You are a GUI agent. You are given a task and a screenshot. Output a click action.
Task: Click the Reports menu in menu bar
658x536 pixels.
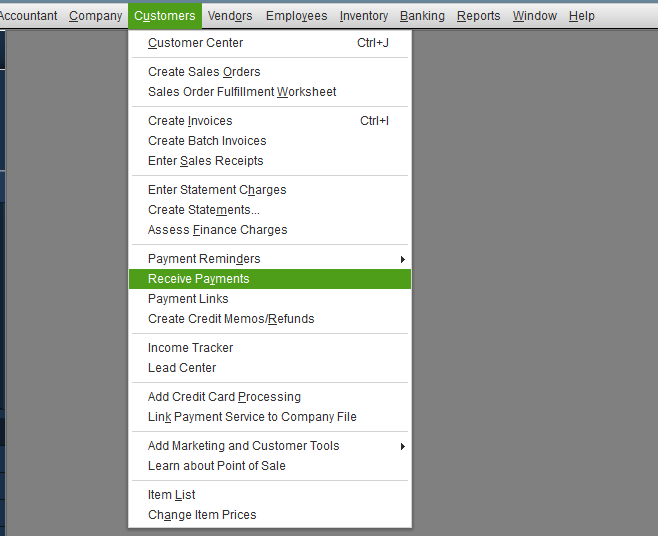click(478, 16)
